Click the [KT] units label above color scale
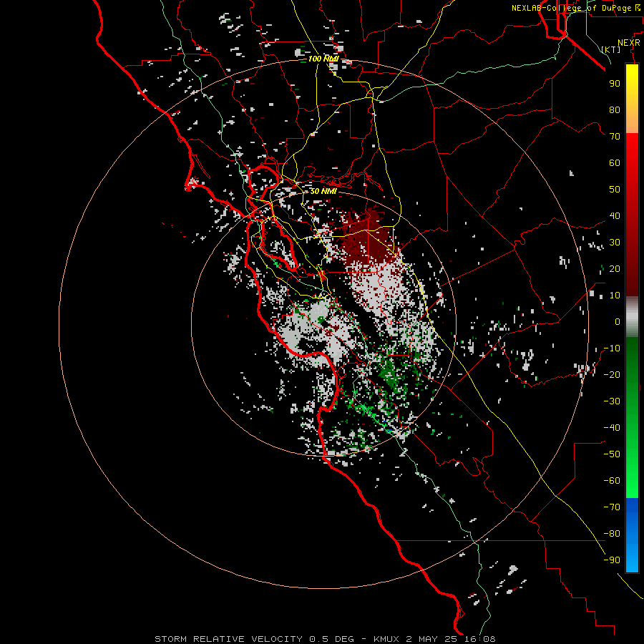Image resolution: width=644 pixels, height=644 pixels. [x=611, y=49]
